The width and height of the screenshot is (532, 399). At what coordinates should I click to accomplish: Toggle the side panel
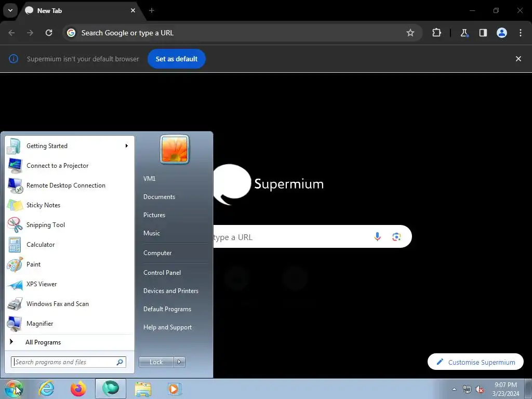tap(483, 33)
